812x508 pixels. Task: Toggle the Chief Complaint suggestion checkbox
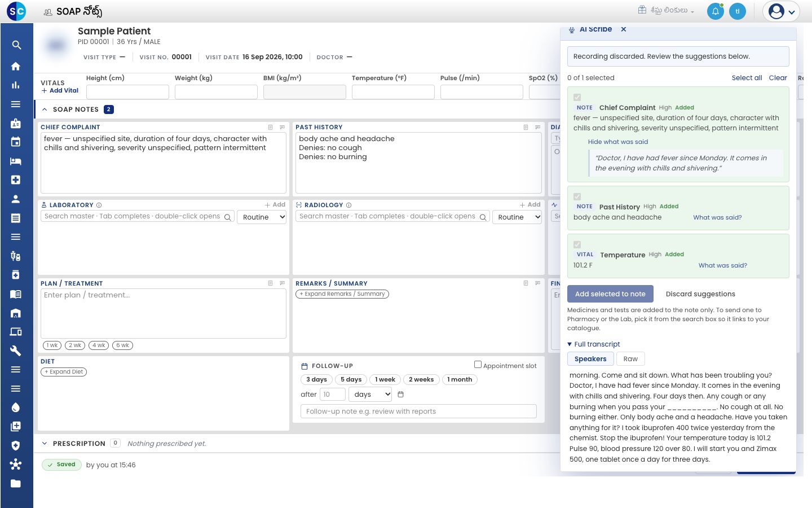click(x=577, y=98)
